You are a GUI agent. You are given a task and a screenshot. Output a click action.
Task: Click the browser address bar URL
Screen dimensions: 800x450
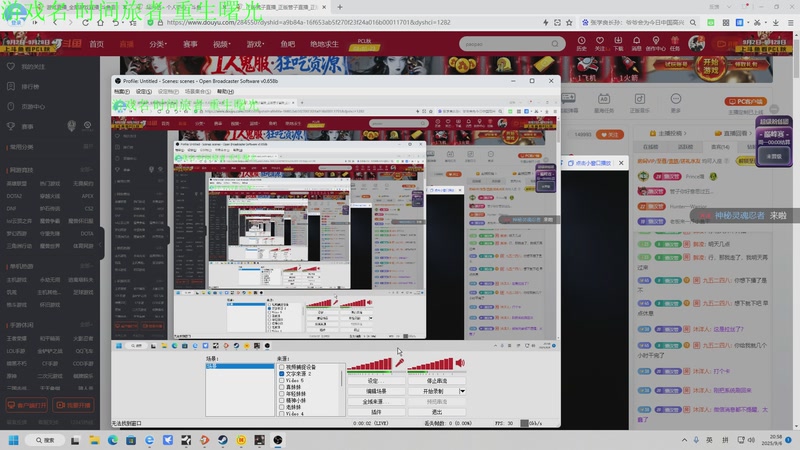[308, 22]
